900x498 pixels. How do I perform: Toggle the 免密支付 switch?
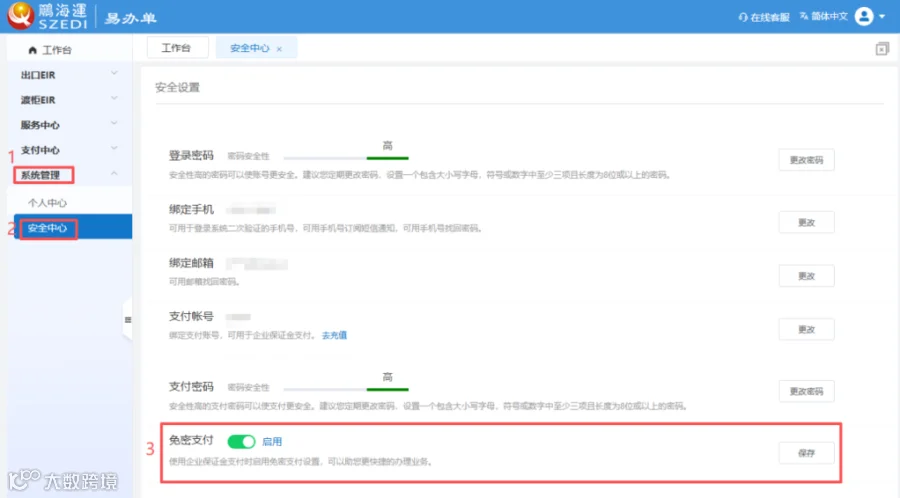241,441
